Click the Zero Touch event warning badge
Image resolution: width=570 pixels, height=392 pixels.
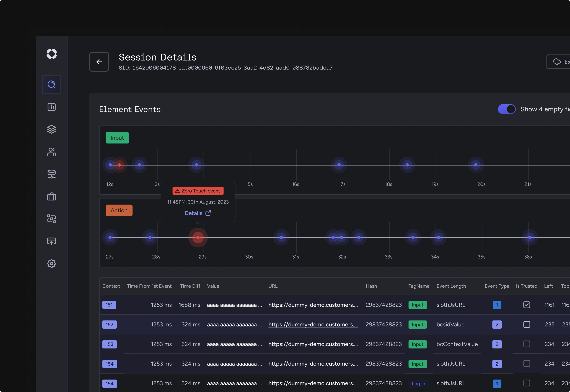click(x=198, y=191)
